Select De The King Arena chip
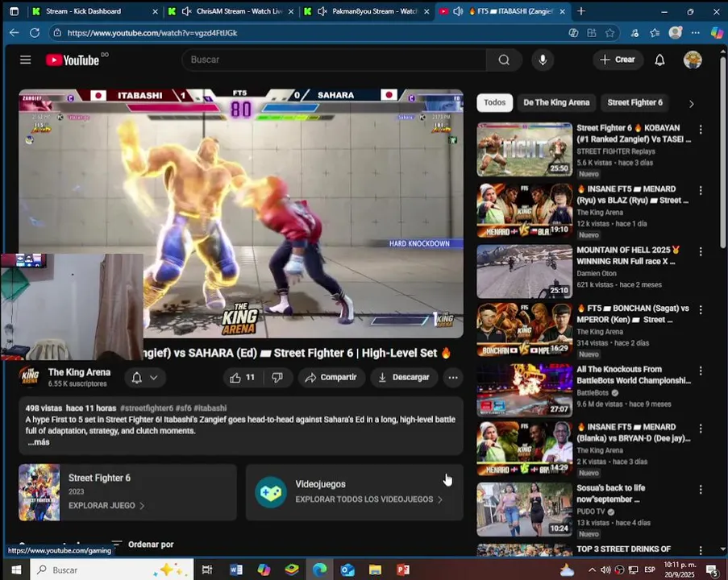 point(556,102)
